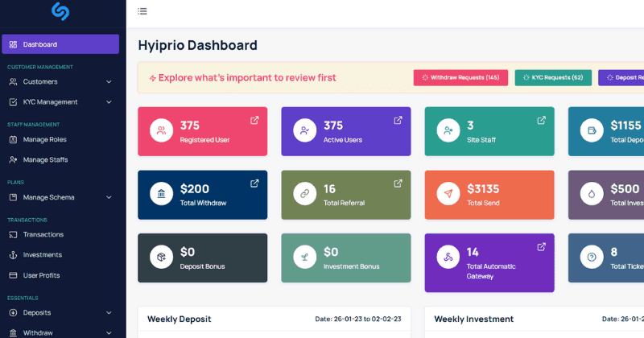Open external link on Total Automatic Gateway card

point(541,247)
